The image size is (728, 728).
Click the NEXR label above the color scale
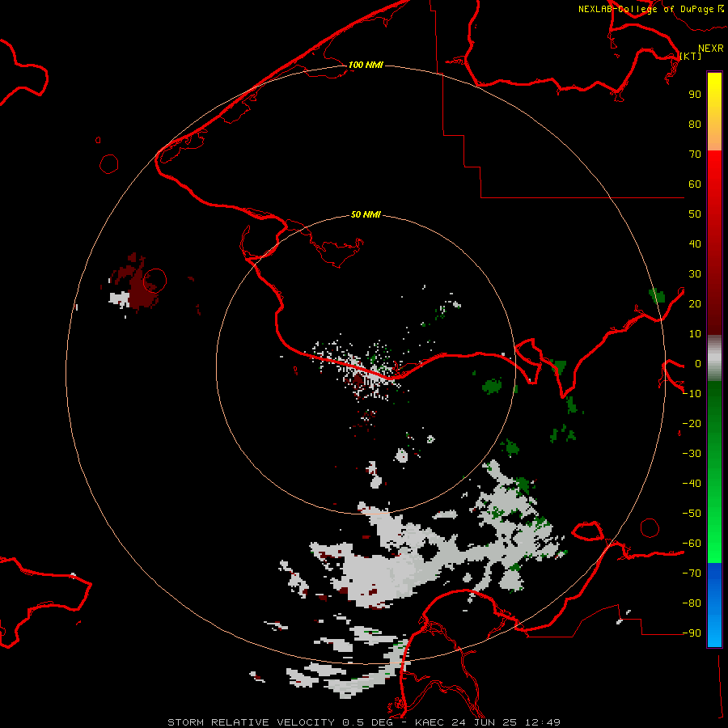click(x=710, y=49)
